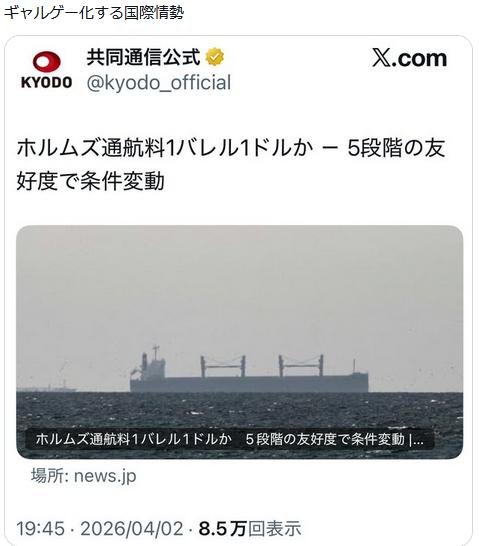Screen dimensions: 479x546
Task: Open the dark caption overlay on the photo
Action: pyautogui.click(x=230, y=439)
